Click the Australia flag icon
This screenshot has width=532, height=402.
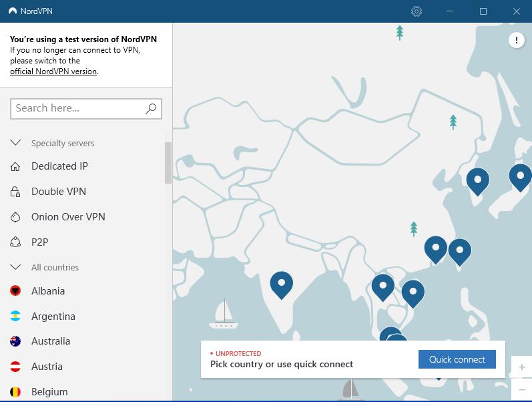point(15,341)
